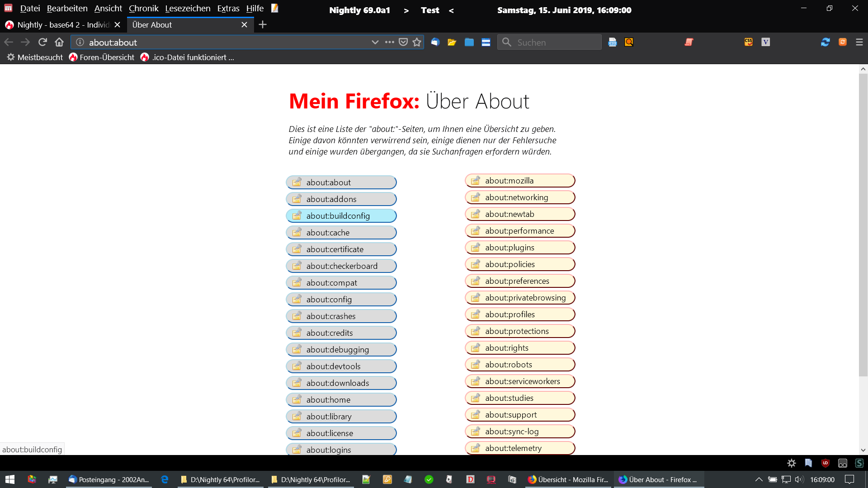This screenshot has width=868, height=488.
Task: Open the page actions three-dots menu
Action: (x=389, y=42)
